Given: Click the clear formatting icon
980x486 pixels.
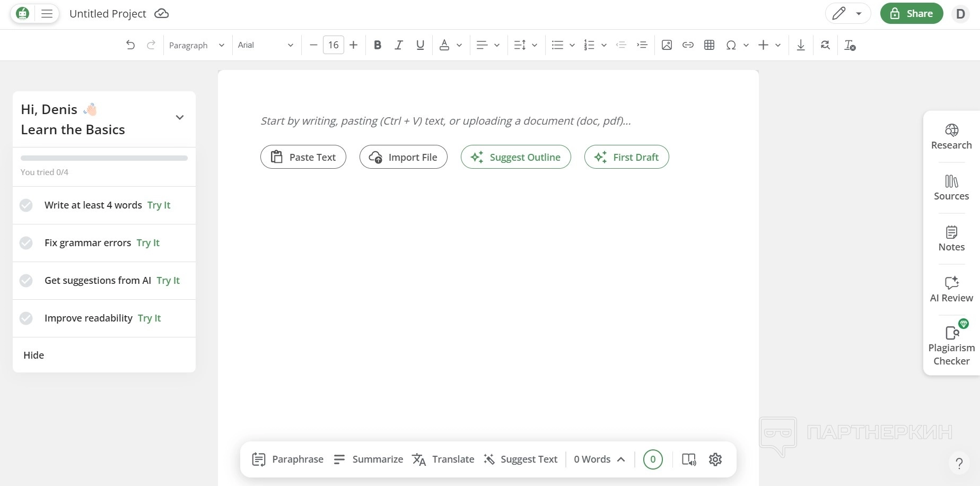Looking at the screenshot, I should click(x=850, y=45).
